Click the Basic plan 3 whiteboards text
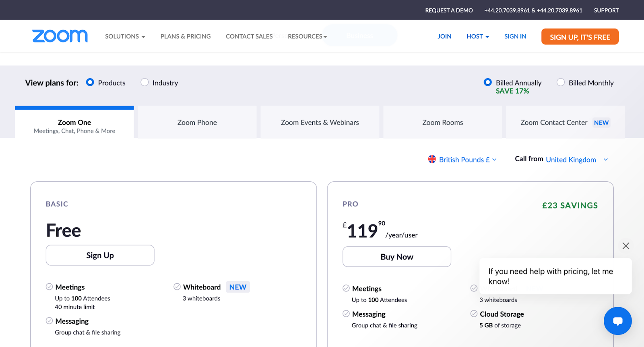Image resolution: width=644 pixels, height=347 pixels. [x=201, y=299]
